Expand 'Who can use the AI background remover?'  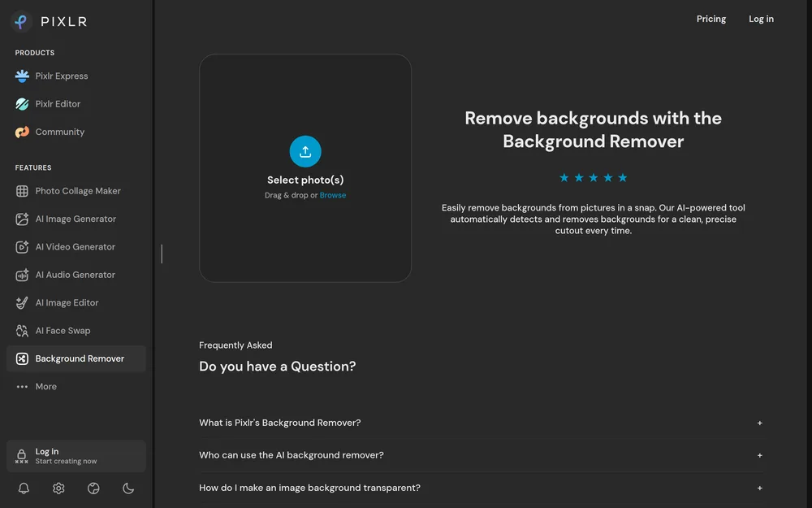(481, 455)
